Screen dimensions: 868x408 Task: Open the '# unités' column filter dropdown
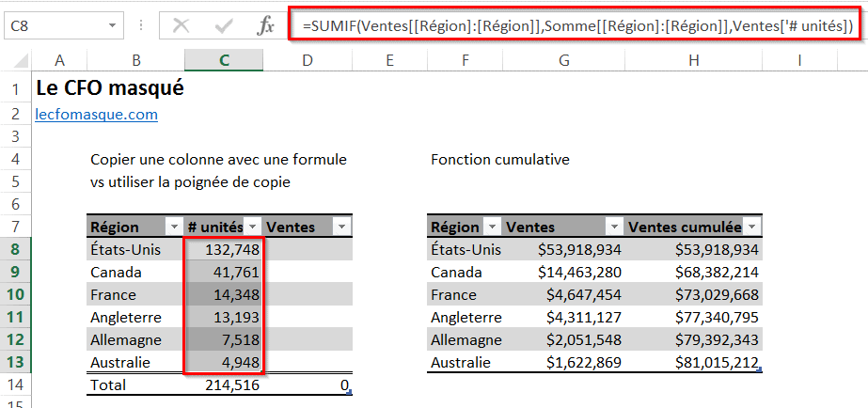[252, 227]
